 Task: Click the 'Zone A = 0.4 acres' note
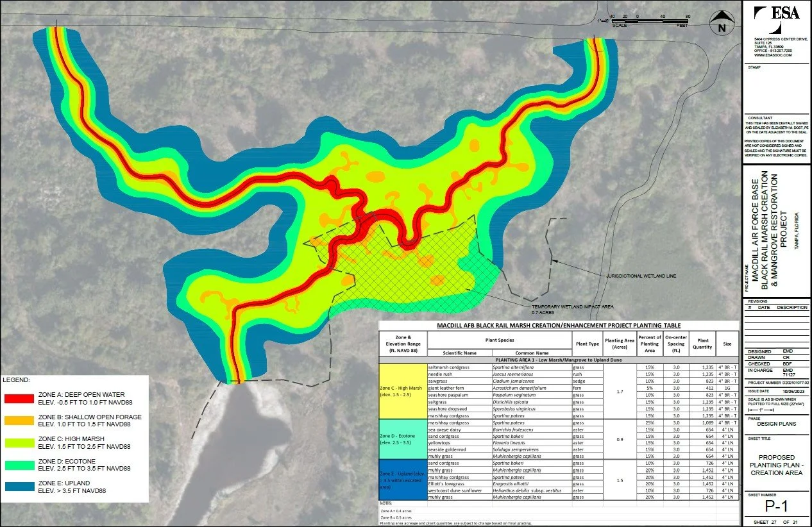(396, 510)
